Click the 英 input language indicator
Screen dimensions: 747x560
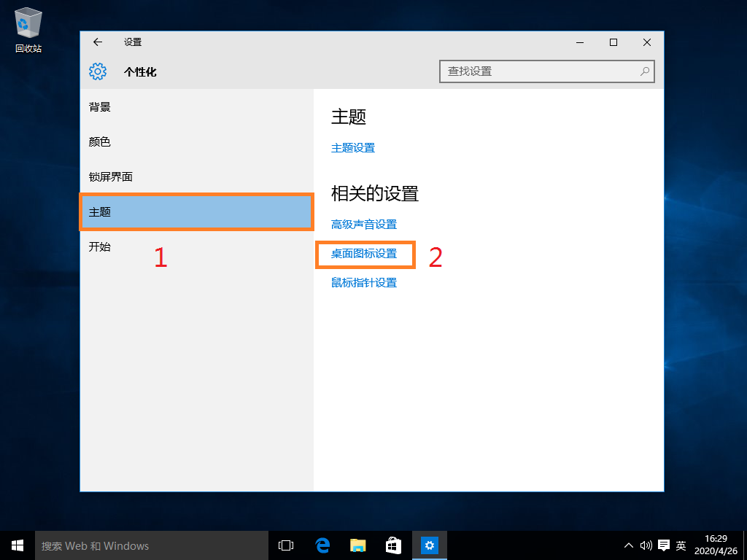tap(681, 545)
